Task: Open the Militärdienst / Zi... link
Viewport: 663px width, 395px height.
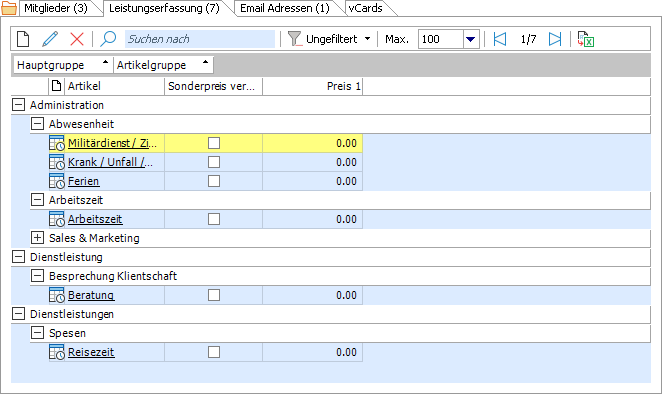Action: click(112, 143)
